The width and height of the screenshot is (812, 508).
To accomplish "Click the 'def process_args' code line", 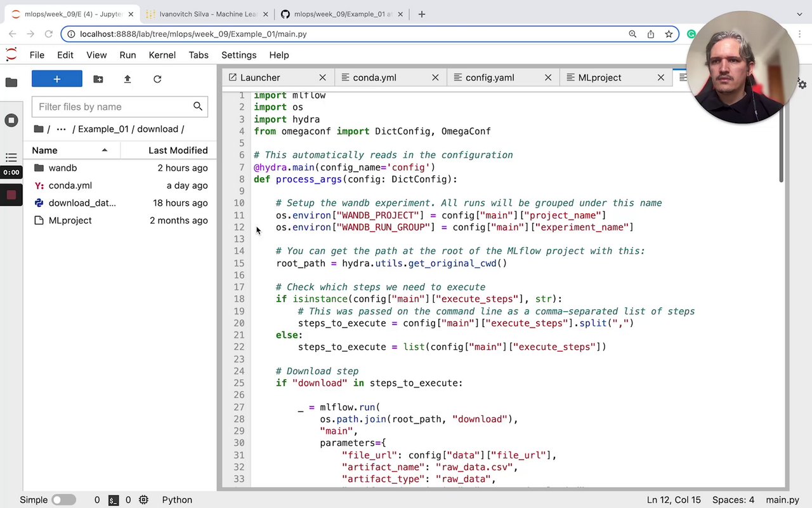I will pyautogui.click(x=355, y=179).
